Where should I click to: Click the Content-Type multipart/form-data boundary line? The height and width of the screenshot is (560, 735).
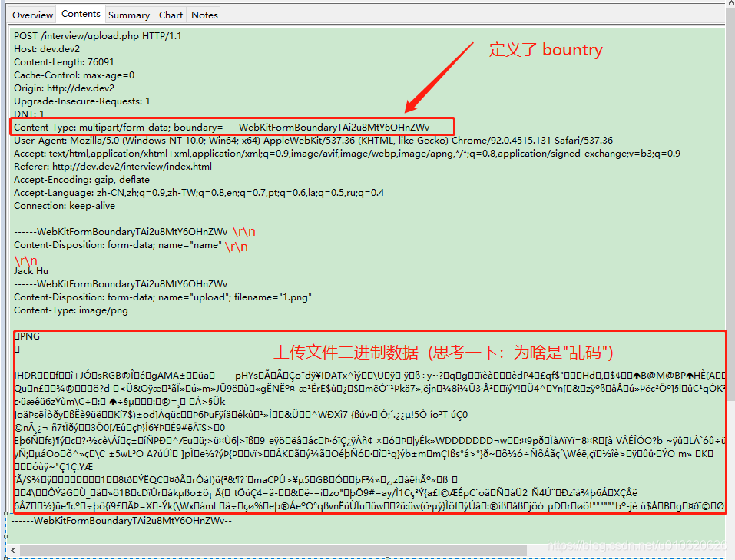coord(221,127)
